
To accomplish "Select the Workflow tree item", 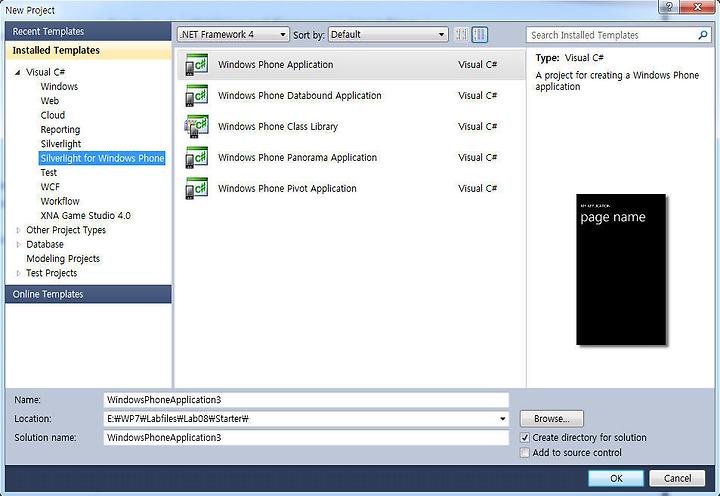I will tap(60, 201).
